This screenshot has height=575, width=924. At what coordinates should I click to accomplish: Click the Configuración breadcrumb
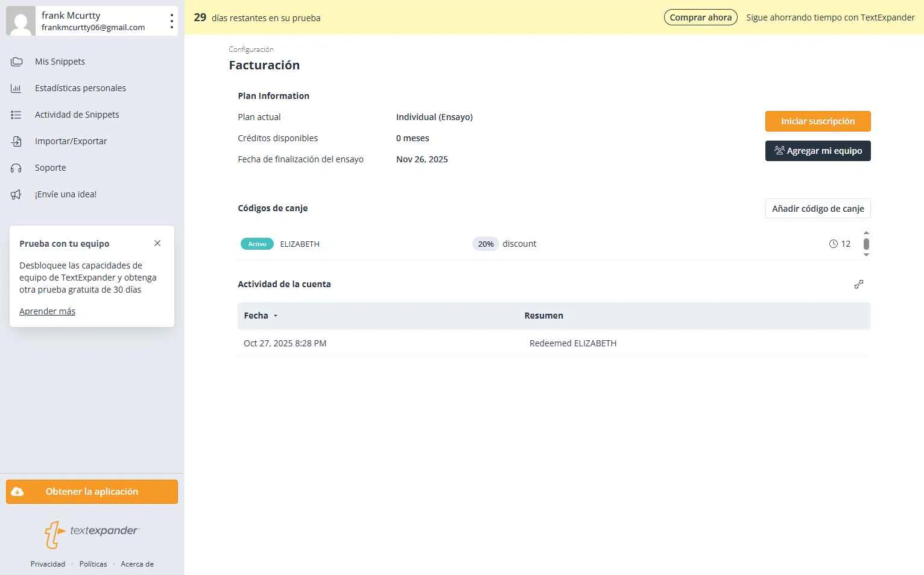coord(251,49)
